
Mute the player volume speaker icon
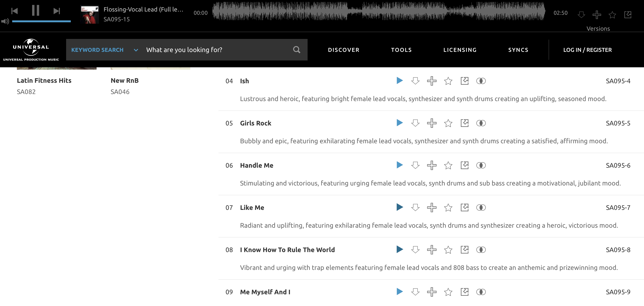pos(5,22)
